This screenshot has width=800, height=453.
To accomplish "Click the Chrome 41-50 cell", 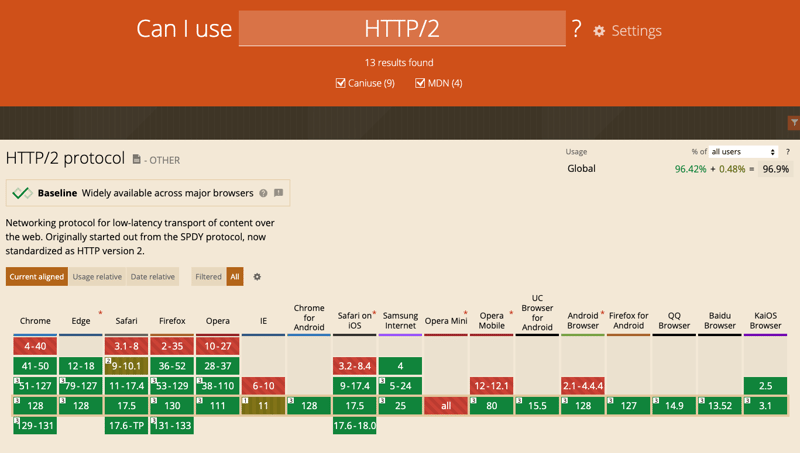I will click(x=35, y=366).
